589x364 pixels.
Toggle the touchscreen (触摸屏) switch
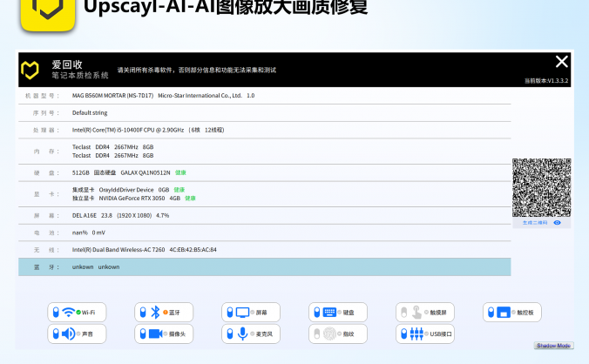click(x=402, y=313)
